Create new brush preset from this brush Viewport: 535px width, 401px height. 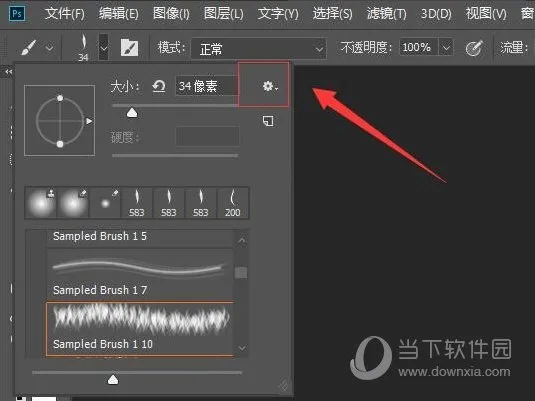268,121
